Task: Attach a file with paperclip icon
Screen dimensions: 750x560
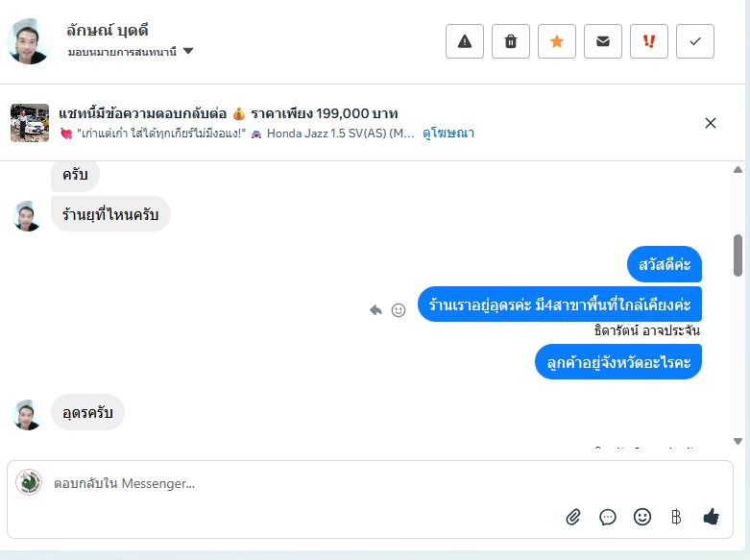Action: coord(573,517)
